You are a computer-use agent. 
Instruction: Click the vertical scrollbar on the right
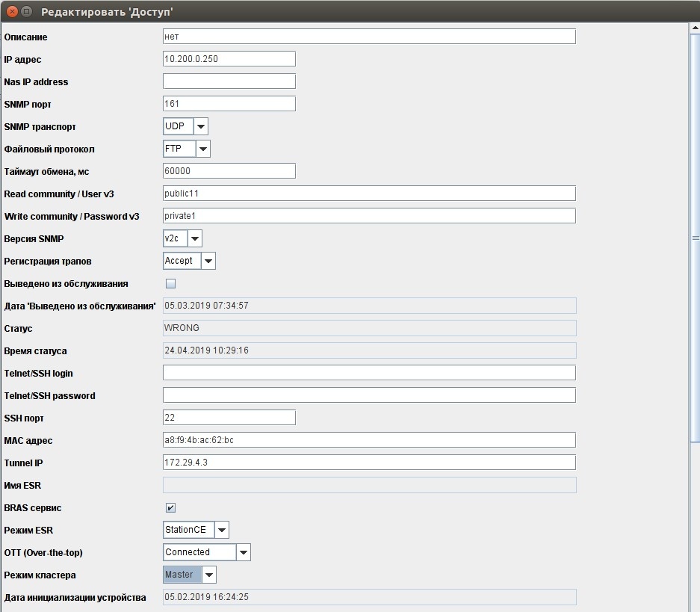pyautogui.click(x=695, y=239)
